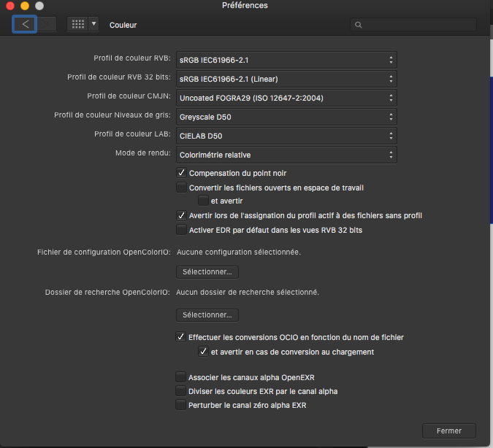Viewport: 493px width, 448px height.
Task: Toggle Avertir lors de l'assignation du profil actif
Action: pos(181,215)
